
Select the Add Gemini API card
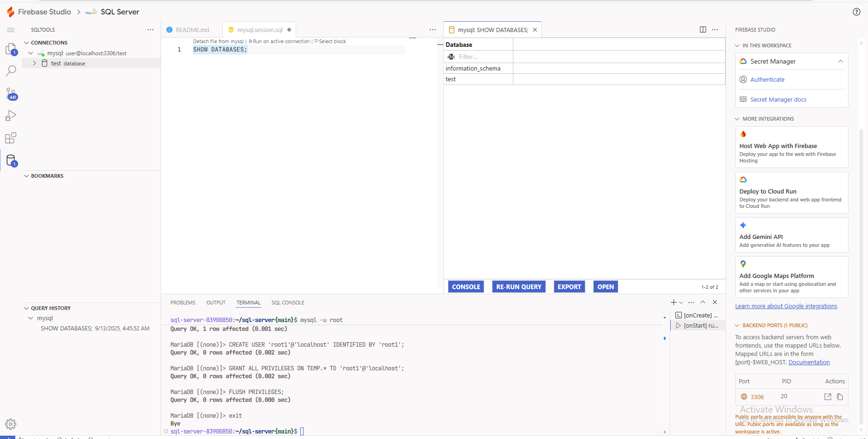click(x=791, y=235)
